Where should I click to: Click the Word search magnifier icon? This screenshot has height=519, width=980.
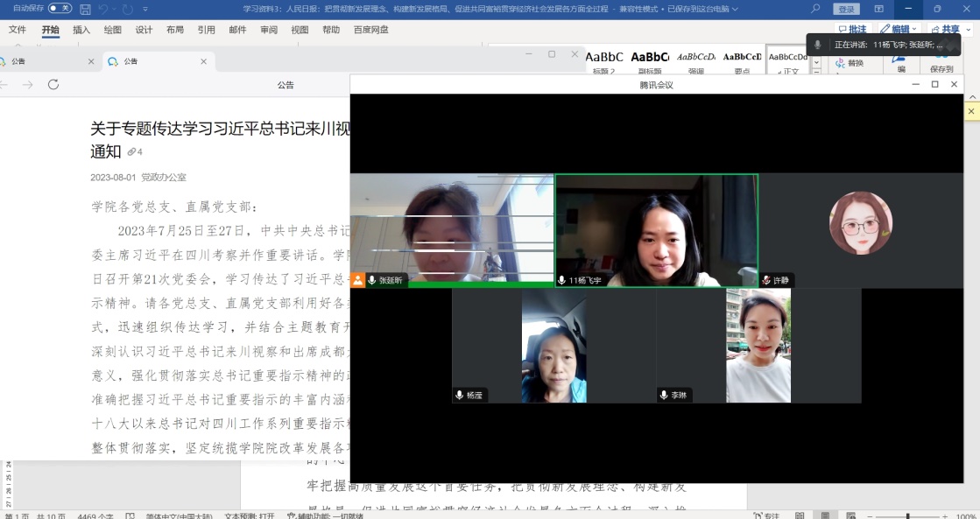point(815,9)
